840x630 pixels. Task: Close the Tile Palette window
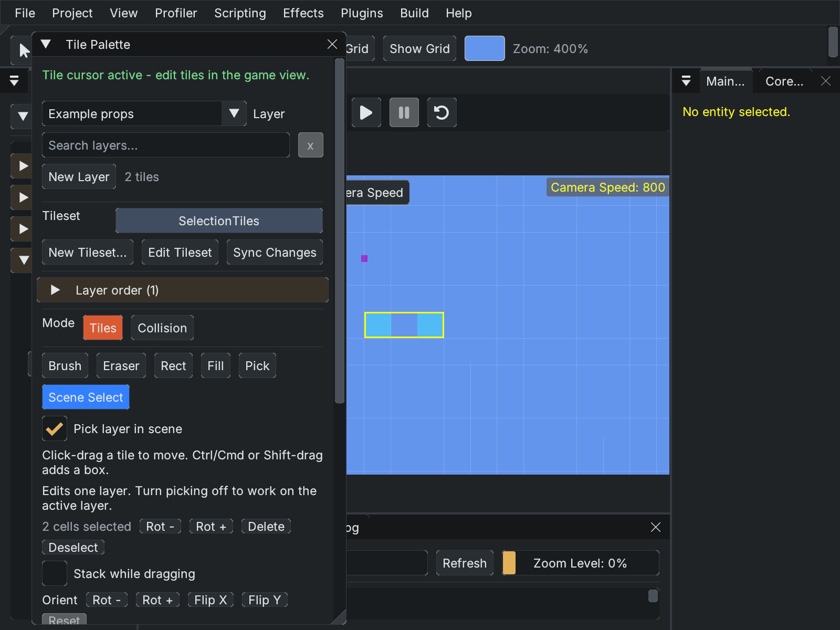332,44
